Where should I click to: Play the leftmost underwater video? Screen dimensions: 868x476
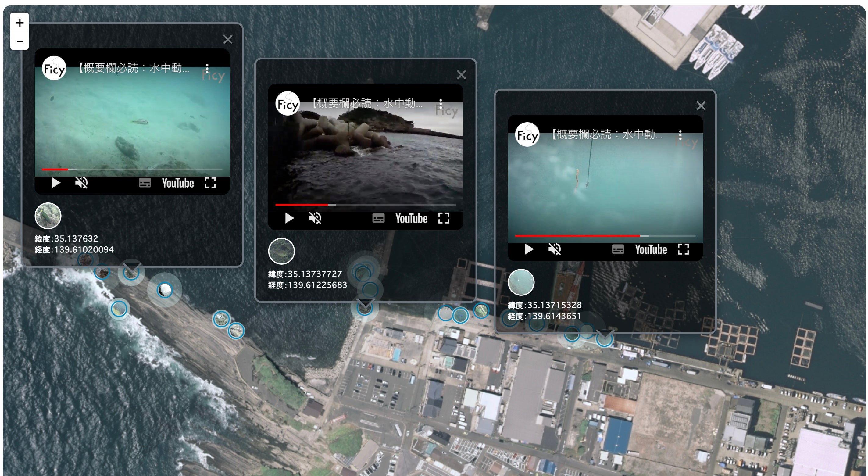[x=55, y=183]
